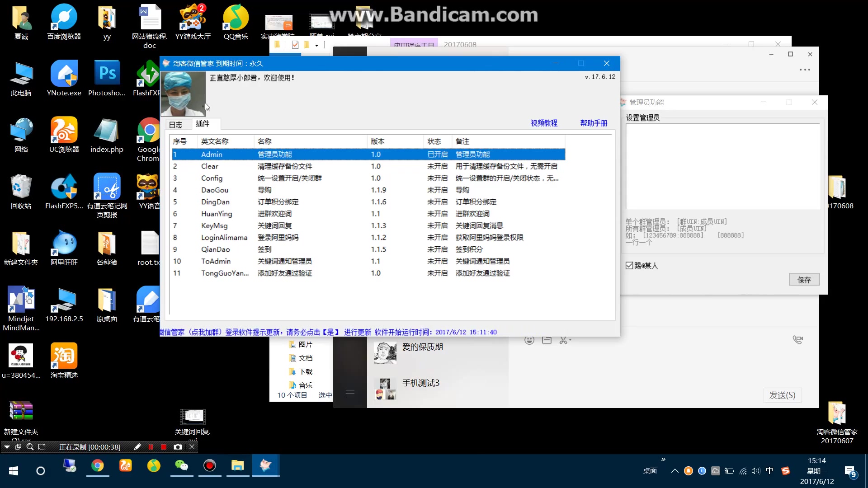
Task: Click the Bandicam pencil draw icon
Action: click(x=137, y=447)
